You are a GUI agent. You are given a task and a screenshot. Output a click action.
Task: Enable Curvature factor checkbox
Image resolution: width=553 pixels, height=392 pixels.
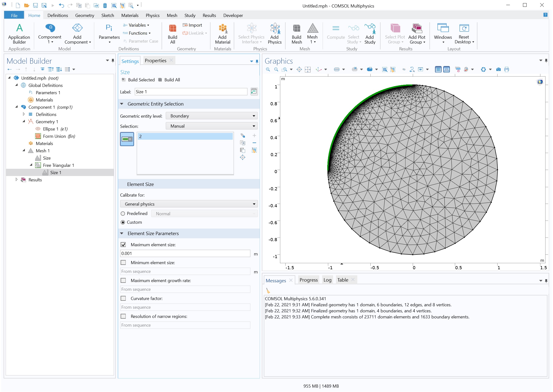123,298
